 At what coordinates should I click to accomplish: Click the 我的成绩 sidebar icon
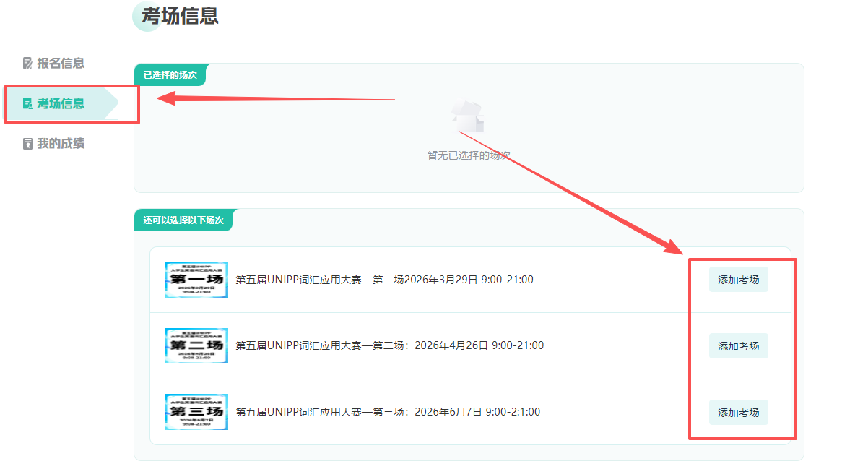(x=28, y=144)
